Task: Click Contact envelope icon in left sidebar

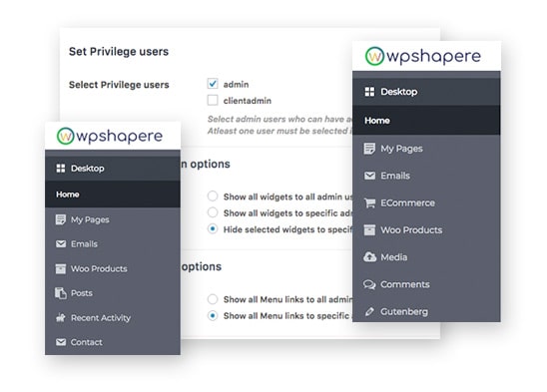Action: [61, 342]
